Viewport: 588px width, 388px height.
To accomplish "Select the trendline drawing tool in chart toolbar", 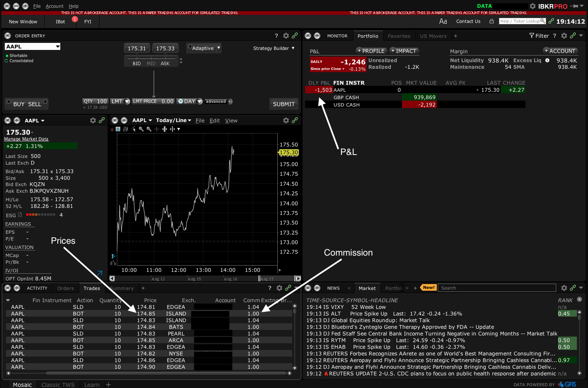I will 134,129.
